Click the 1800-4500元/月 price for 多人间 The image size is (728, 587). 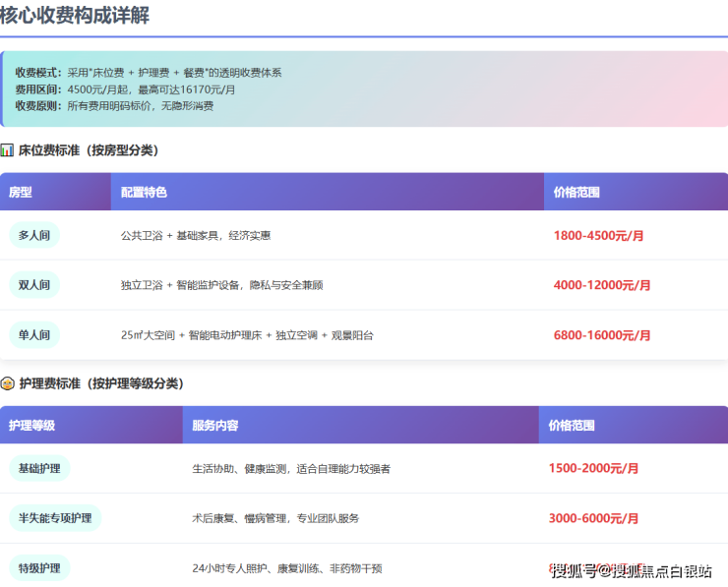pos(598,236)
